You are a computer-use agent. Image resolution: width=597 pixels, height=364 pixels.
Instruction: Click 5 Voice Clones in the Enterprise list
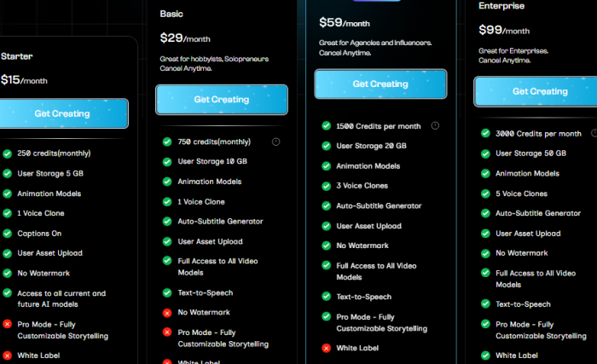click(x=521, y=194)
